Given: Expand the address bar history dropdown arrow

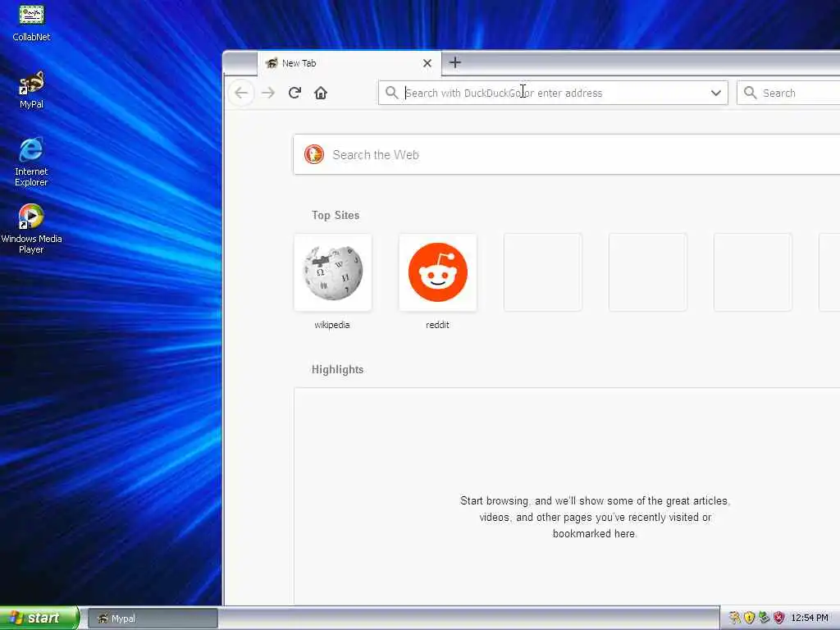Looking at the screenshot, I should (x=715, y=93).
